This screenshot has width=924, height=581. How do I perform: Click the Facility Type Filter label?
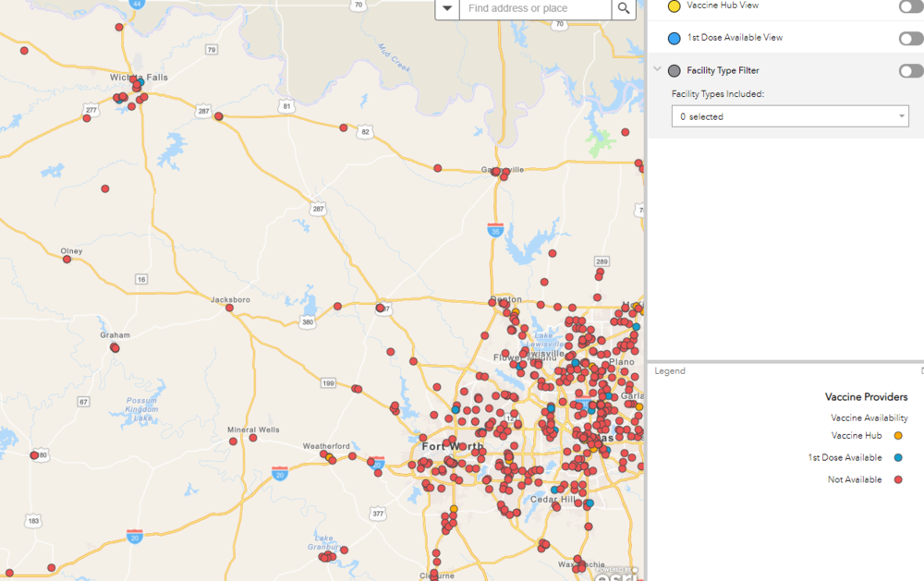point(723,71)
